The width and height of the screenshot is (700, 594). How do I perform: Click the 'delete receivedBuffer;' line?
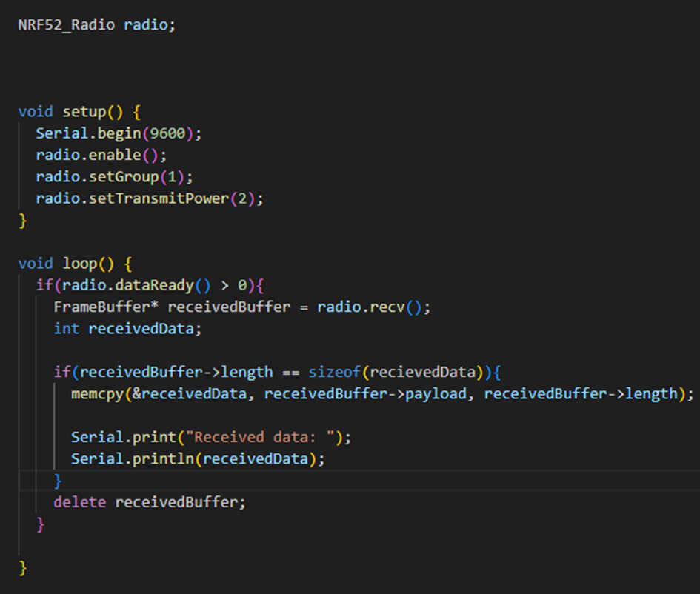click(150, 502)
